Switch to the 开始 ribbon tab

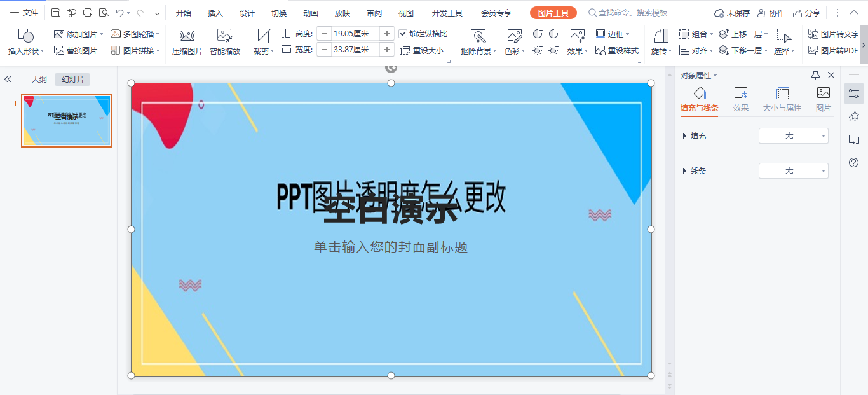[x=184, y=12]
